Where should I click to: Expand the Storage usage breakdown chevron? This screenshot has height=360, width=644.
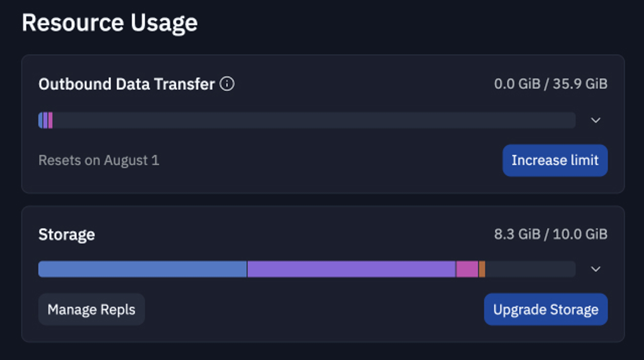(x=596, y=269)
